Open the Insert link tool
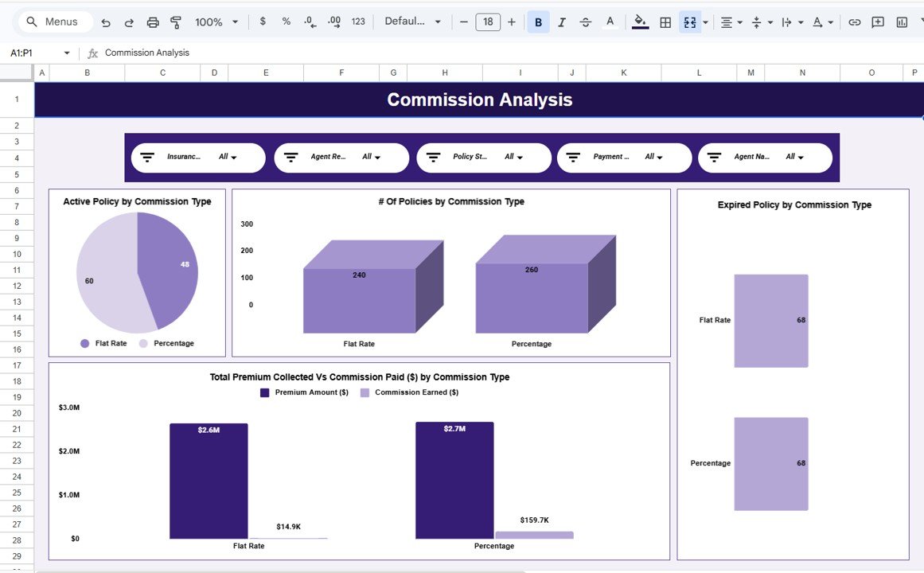 click(854, 21)
